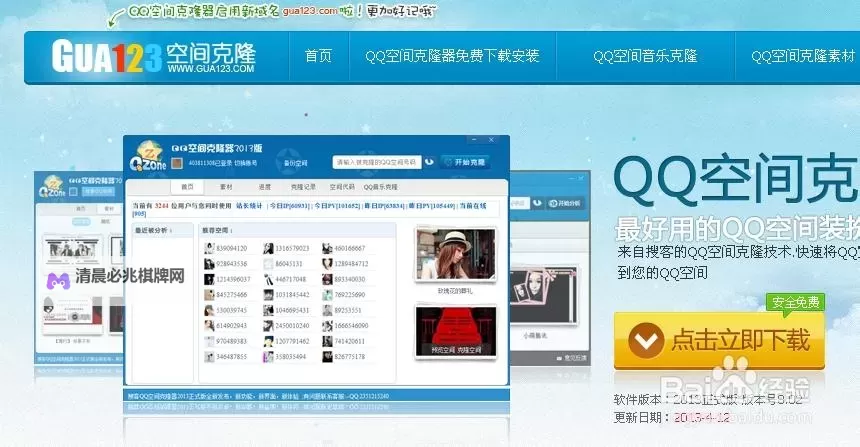Click avatar icon beside 346487855

pos(209,357)
